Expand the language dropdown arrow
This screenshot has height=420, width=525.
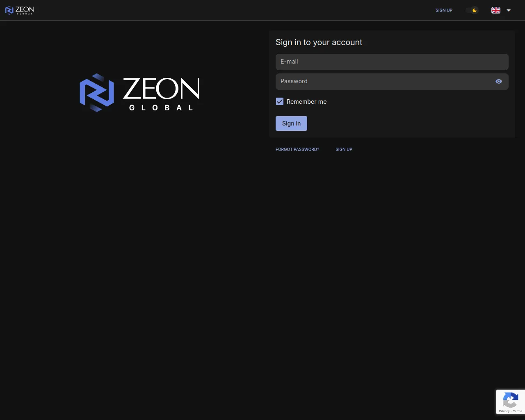pos(509,10)
